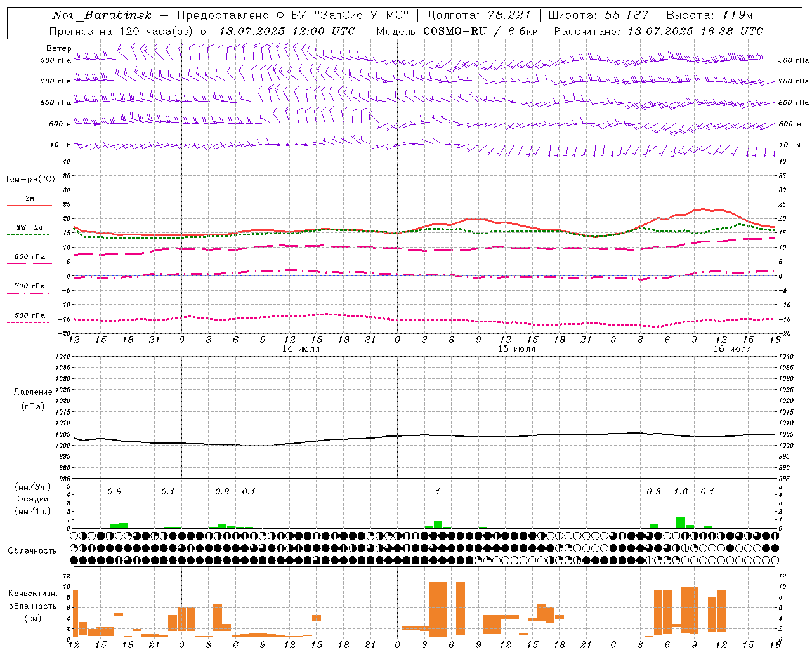This screenshot has width=812, height=650.
Task: Click the Ветер wind panel label
Action: pos(58,48)
